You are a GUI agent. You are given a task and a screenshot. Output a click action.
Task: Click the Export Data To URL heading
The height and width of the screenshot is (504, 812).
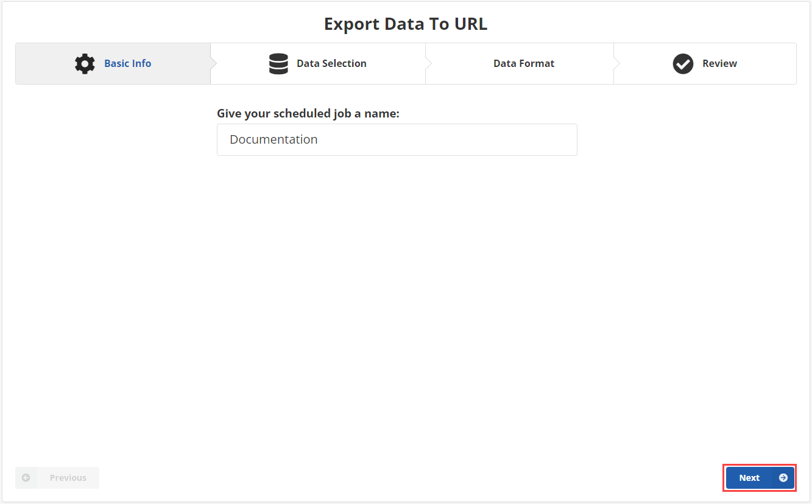click(x=405, y=24)
